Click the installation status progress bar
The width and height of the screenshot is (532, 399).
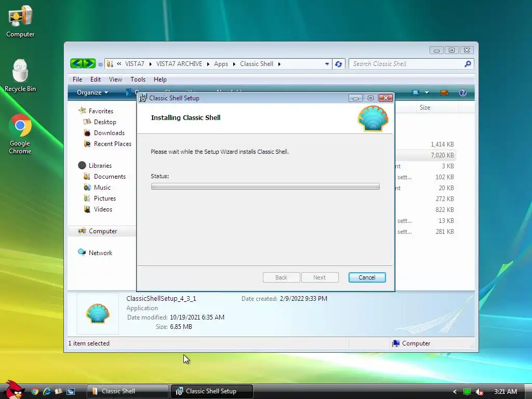coord(265,187)
